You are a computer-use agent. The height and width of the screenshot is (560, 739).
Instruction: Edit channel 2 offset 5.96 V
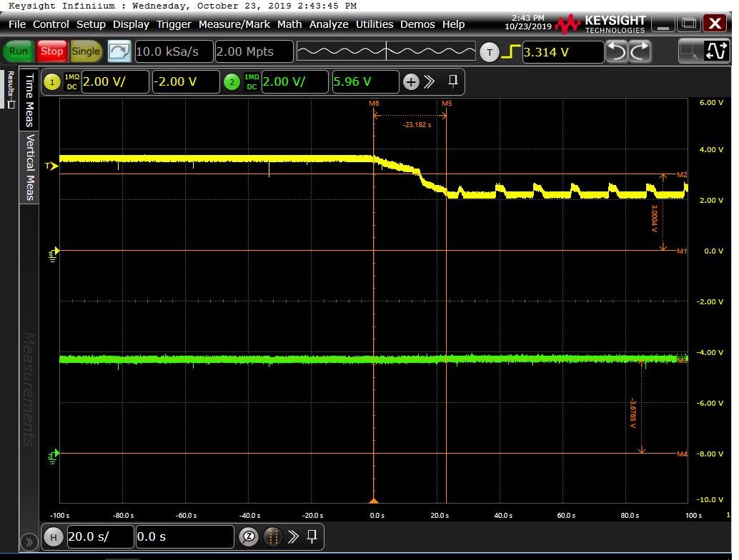click(365, 82)
